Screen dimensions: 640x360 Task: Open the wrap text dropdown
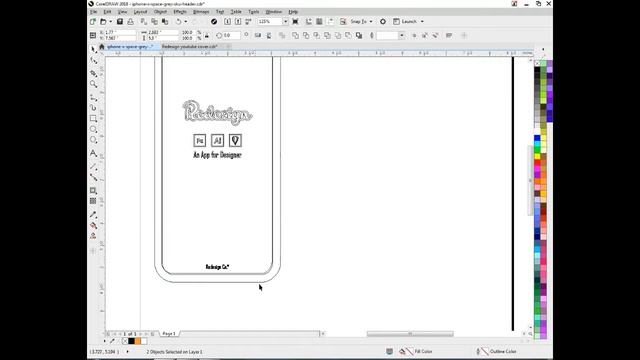pyautogui.click(x=449, y=36)
